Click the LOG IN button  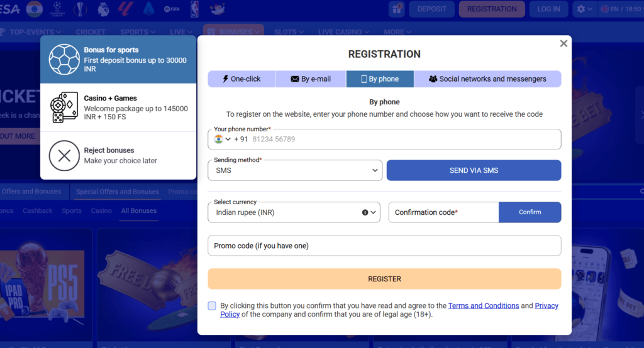coord(548,9)
